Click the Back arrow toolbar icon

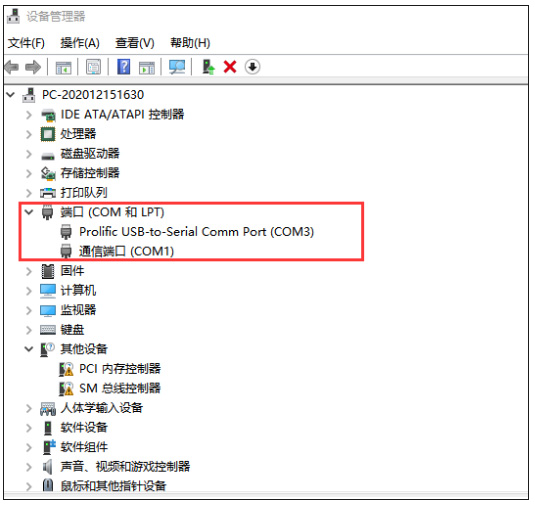[12, 67]
